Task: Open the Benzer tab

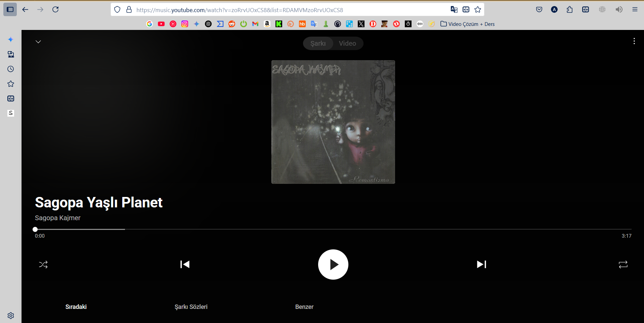Action: click(304, 307)
